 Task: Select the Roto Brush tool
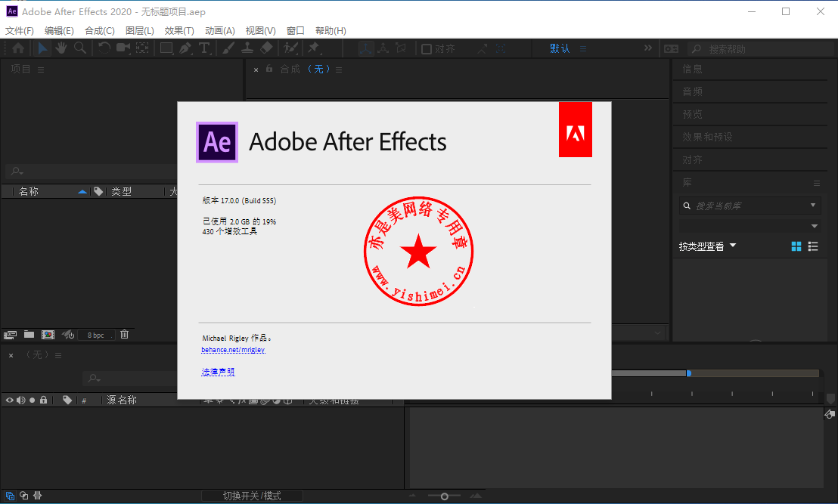pos(290,48)
